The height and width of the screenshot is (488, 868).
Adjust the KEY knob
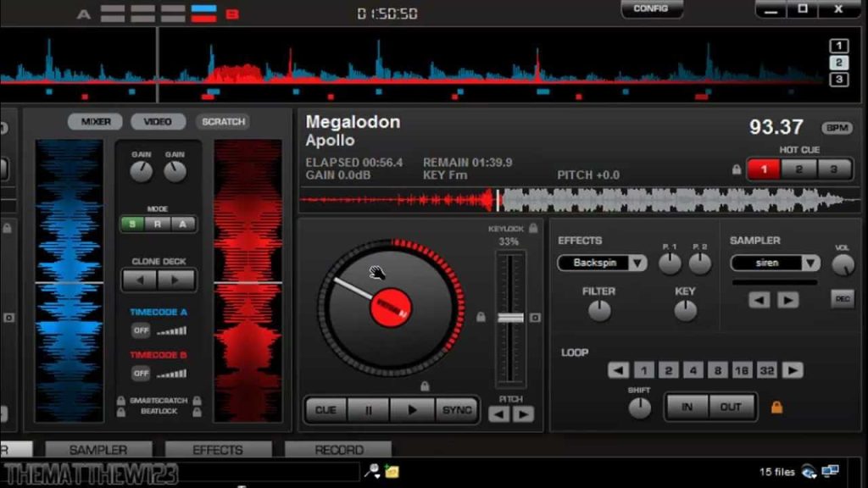[x=685, y=311]
